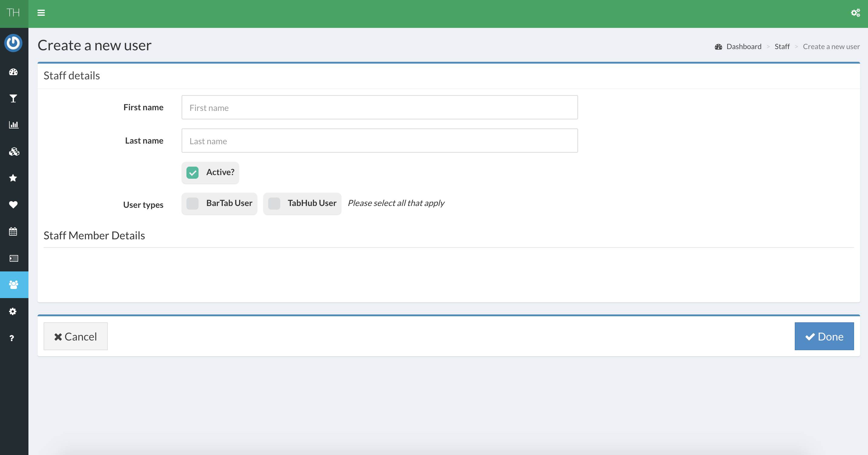
Task: Go to Dashboard breadcrumb link
Action: (x=743, y=47)
